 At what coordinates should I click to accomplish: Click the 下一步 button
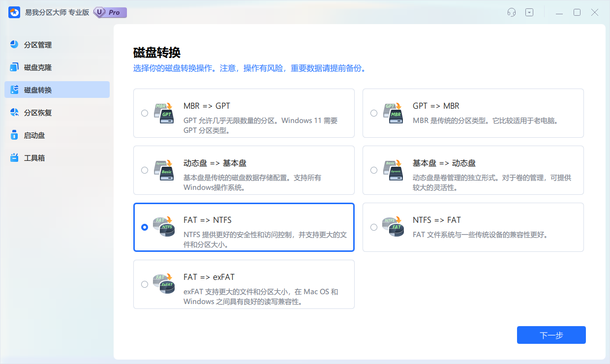tap(551, 335)
